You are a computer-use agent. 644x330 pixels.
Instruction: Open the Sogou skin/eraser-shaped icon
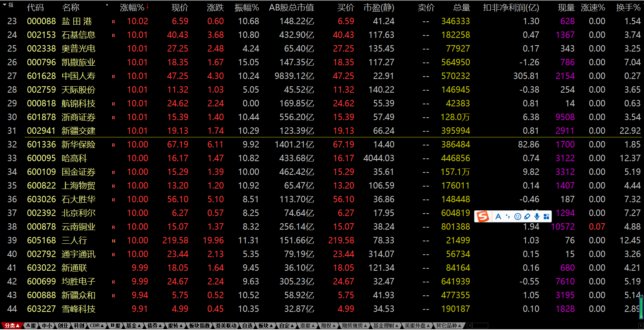(527, 216)
